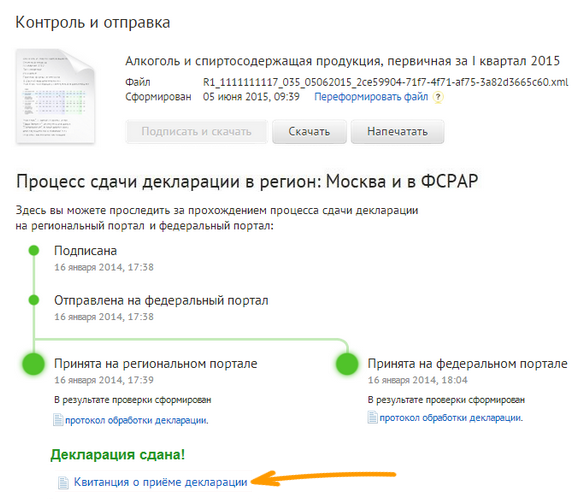582x502 pixels.
Task: Click the large federal portal status circle
Action: pyautogui.click(x=347, y=364)
